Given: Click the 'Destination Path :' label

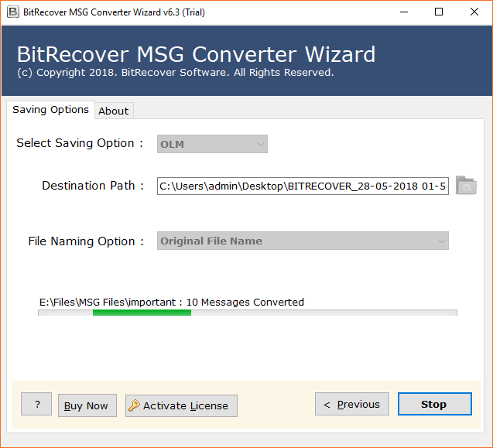Looking at the screenshot, I should (x=93, y=186).
